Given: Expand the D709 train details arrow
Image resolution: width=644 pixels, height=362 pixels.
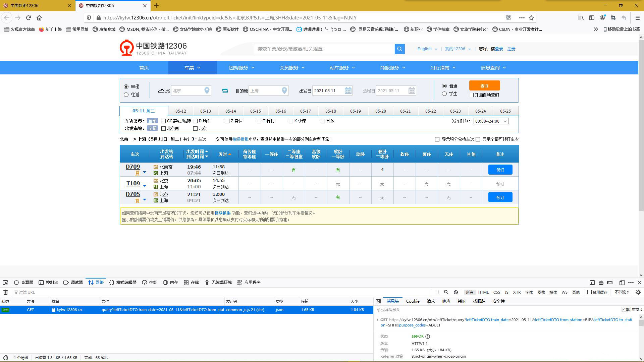Looking at the screenshot, I should coord(145,172).
